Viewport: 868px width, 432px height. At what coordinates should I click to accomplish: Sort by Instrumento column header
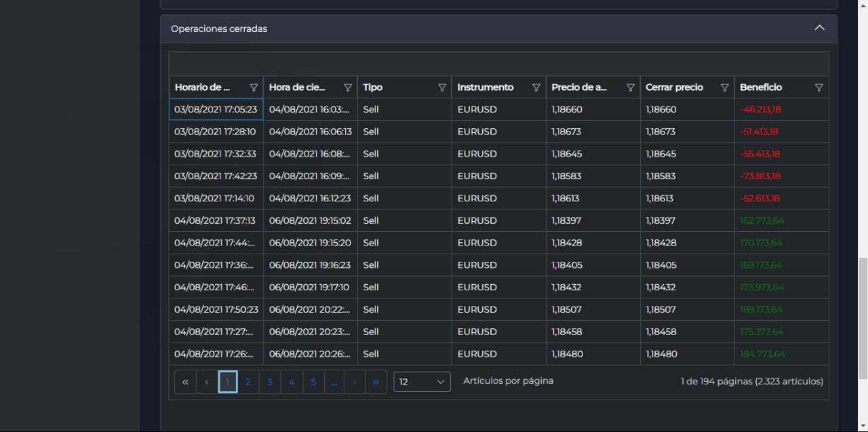[x=486, y=87]
